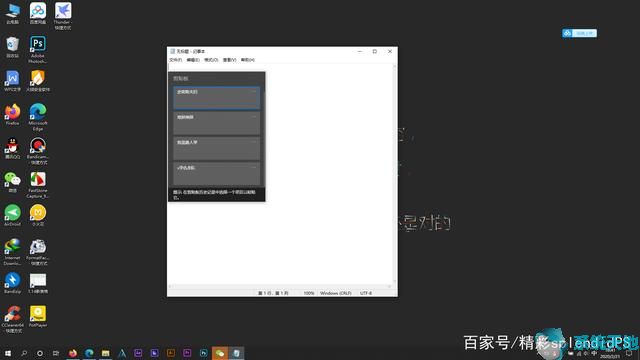
Task: Open the yellow round-face desktop shortcut
Action: (38, 216)
